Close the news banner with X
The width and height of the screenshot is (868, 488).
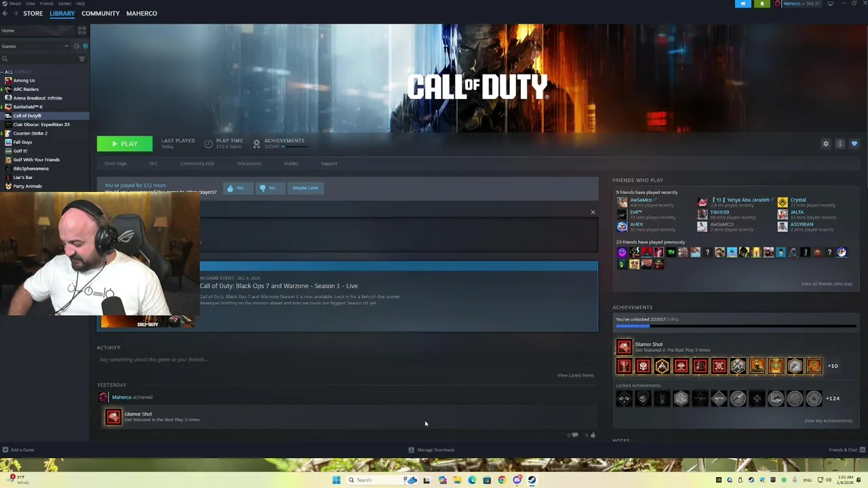593,212
